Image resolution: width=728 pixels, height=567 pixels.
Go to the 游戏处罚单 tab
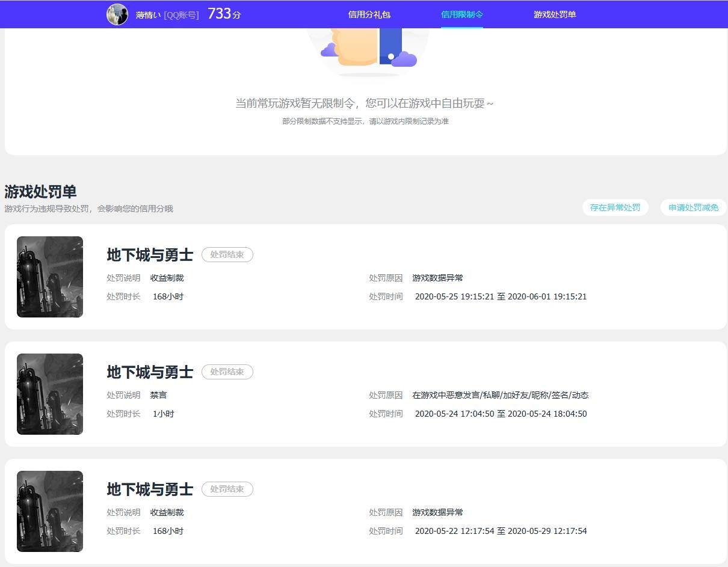click(x=555, y=14)
